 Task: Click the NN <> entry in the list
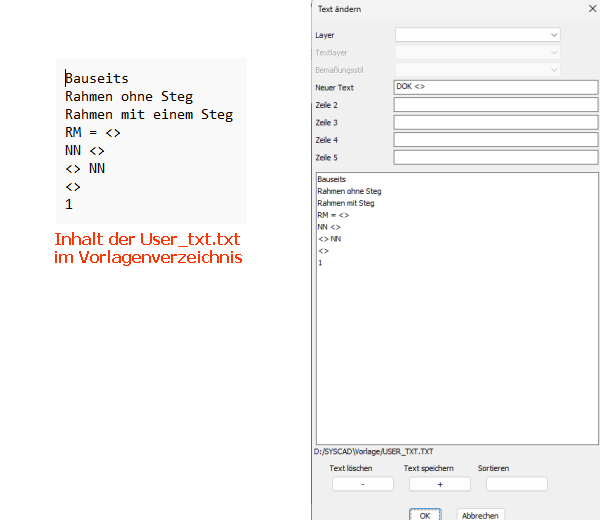click(x=329, y=227)
